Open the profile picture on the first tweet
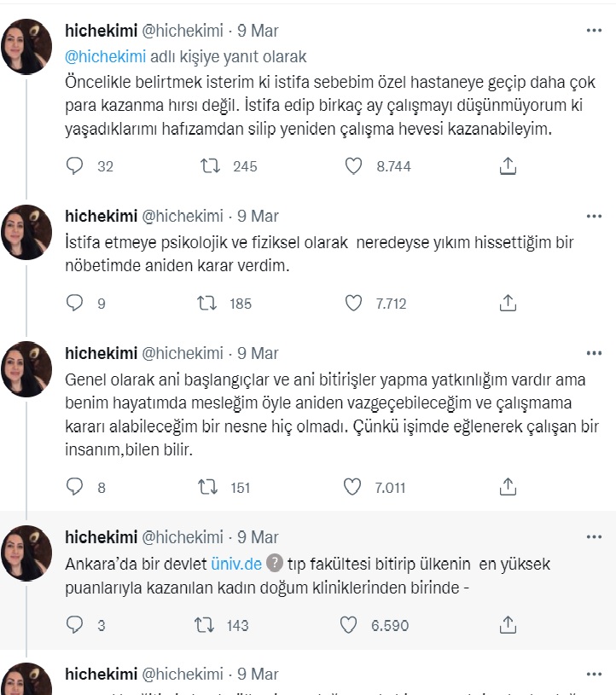Image resolution: width=616 pixels, height=695 pixels. [x=27, y=46]
